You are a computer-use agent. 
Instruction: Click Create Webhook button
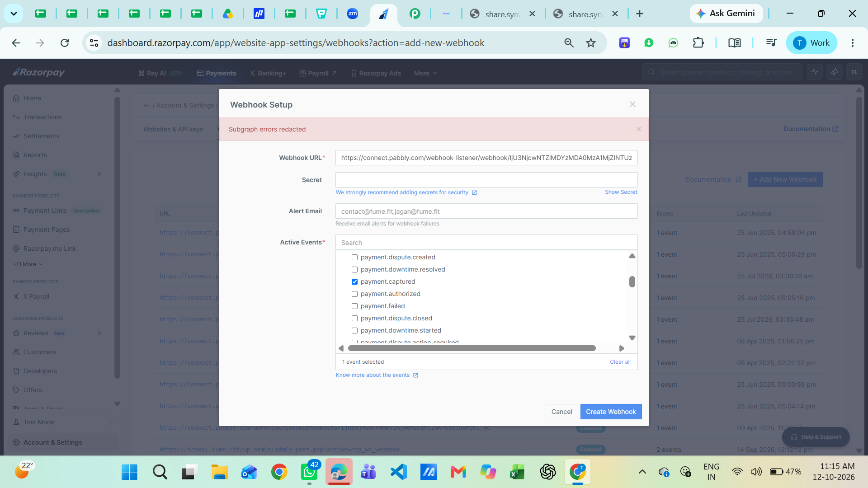click(x=611, y=412)
